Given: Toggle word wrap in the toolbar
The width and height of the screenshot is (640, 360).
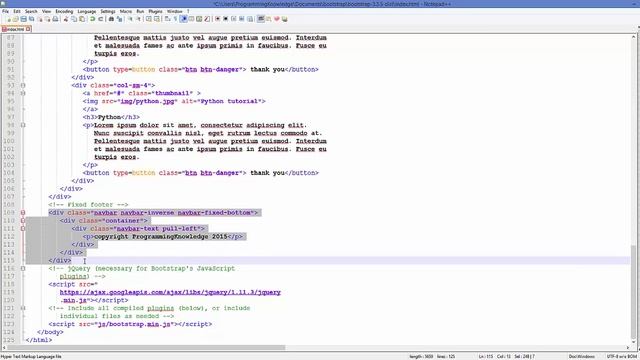Looking at the screenshot, I should [x=167, y=19].
